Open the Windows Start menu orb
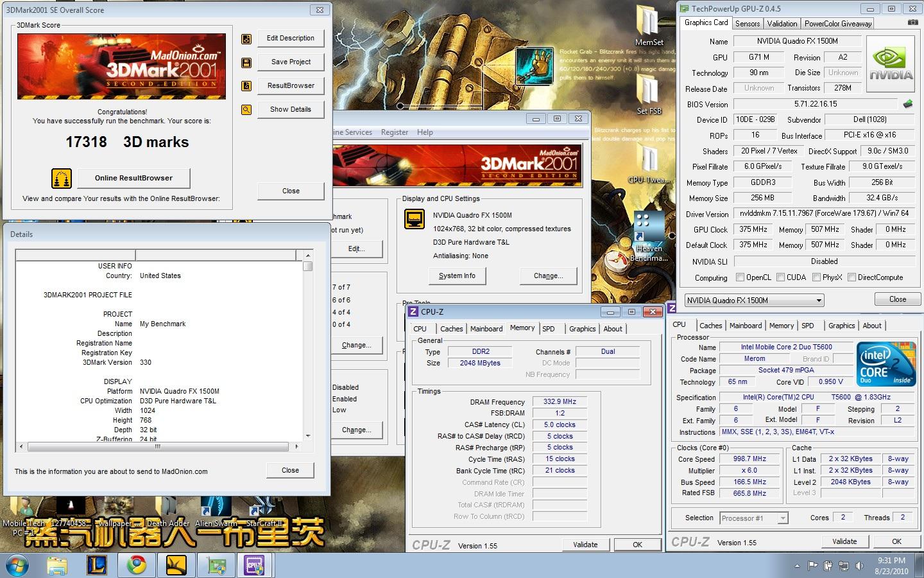Image resolution: width=924 pixels, height=578 pixels. (17, 566)
